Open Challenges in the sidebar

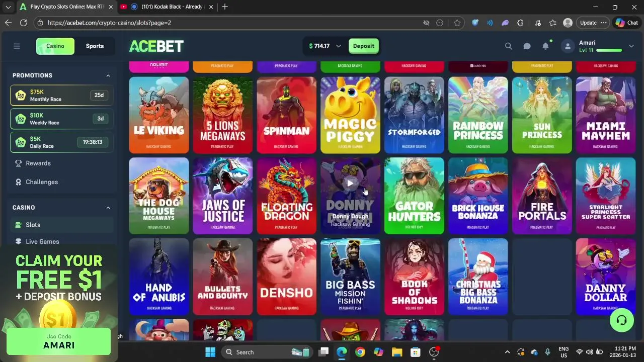coord(61,182)
